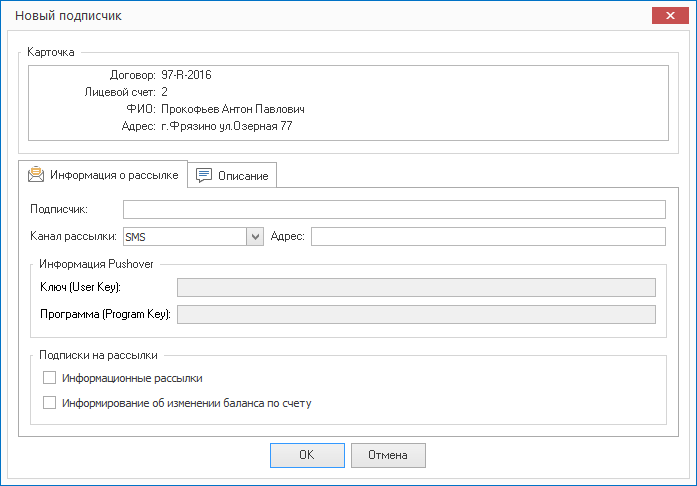This screenshot has width=697, height=486.
Task: Open the Канал рассылки dropdown arrow
Action: coord(255,237)
